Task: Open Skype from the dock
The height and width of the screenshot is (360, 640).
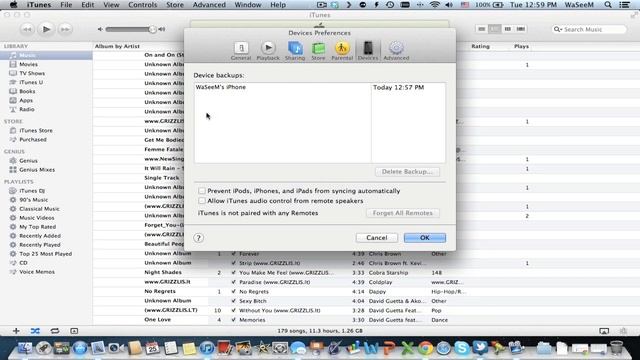Action: 462,348
